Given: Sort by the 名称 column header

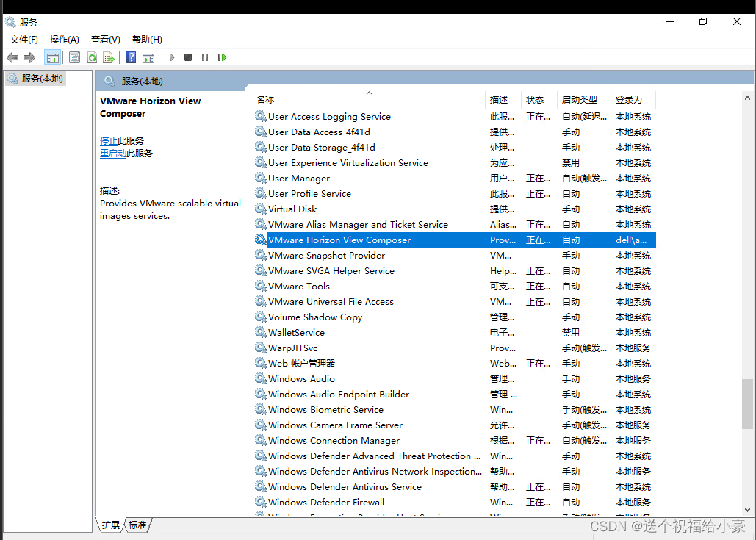Looking at the screenshot, I should tap(369, 99).
